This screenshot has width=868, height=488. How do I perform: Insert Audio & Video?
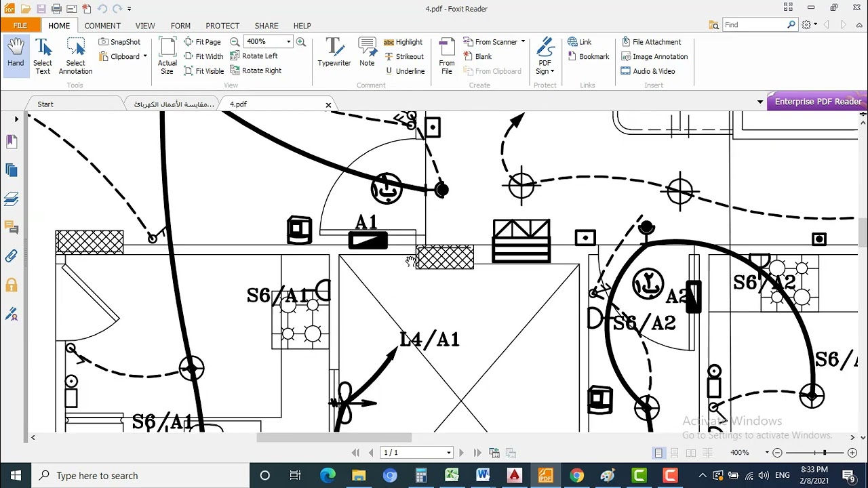coord(648,70)
